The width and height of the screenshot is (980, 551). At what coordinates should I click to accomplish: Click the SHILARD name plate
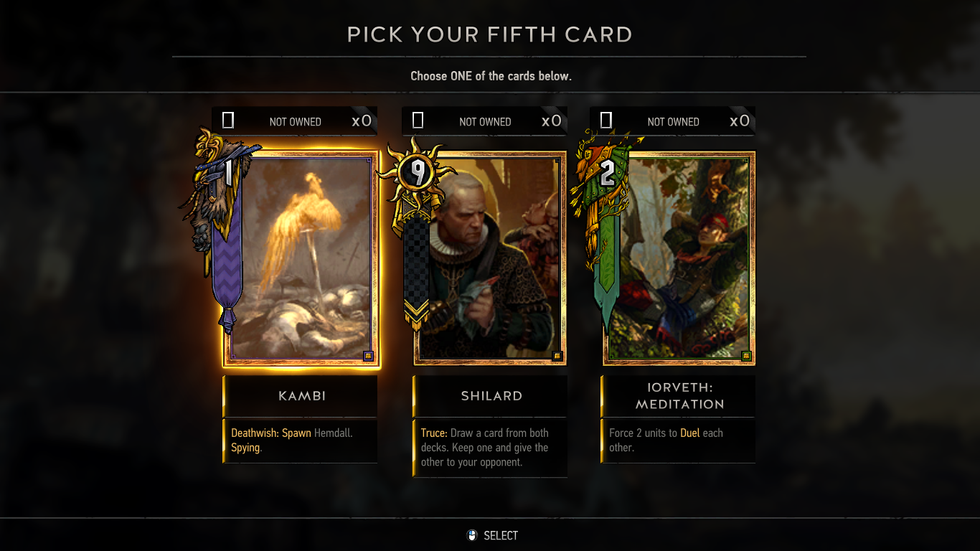pos(491,396)
